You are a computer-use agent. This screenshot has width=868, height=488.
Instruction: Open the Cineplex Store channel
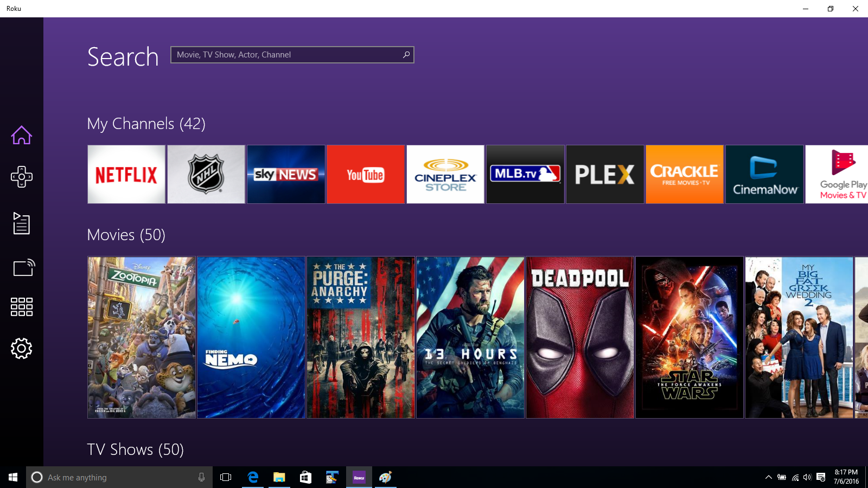tap(445, 174)
